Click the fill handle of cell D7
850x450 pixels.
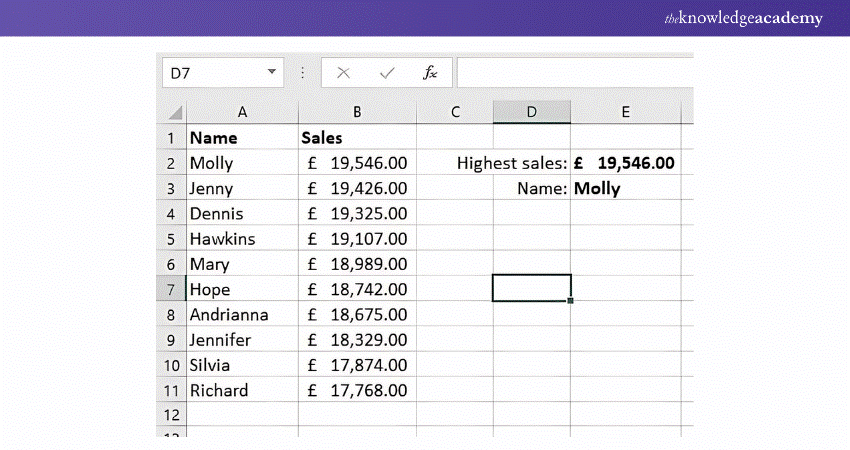point(570,300)
